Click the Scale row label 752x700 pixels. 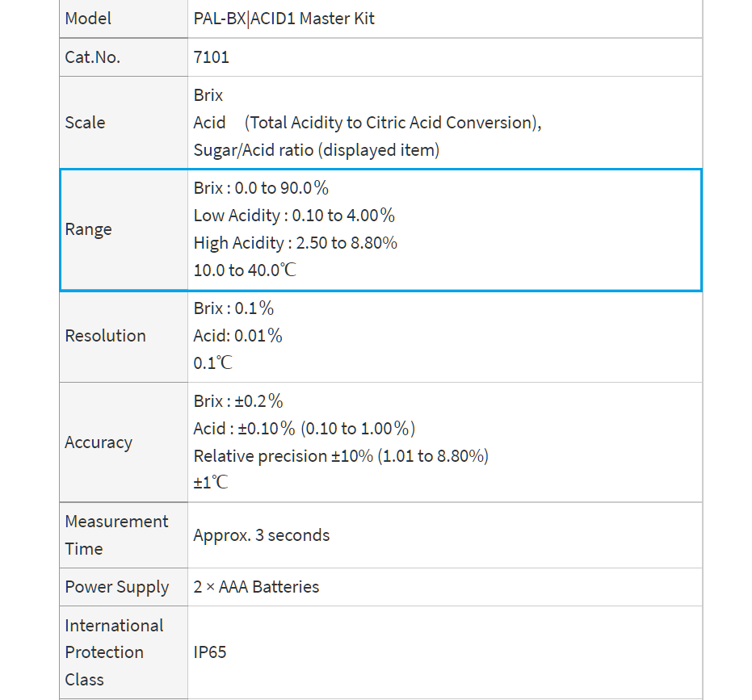pyautogui.click(x=85, y=122)
